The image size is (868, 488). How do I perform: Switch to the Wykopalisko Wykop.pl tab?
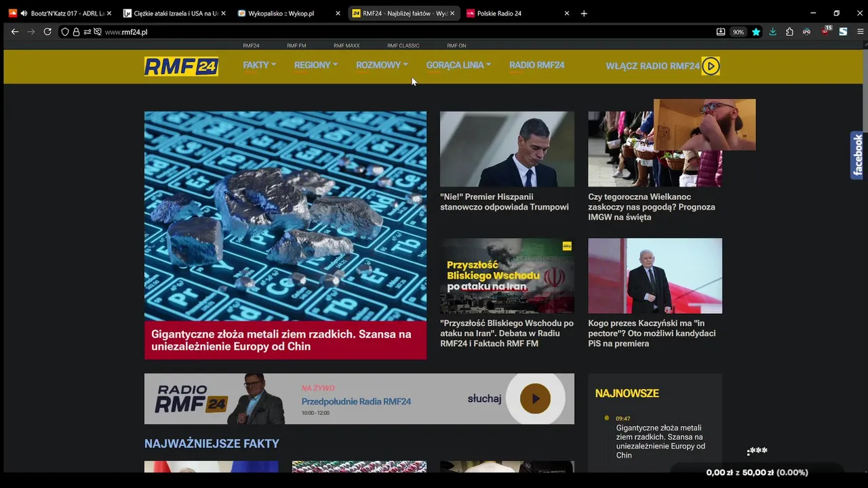pyautogui.click(x=289, y=14)
